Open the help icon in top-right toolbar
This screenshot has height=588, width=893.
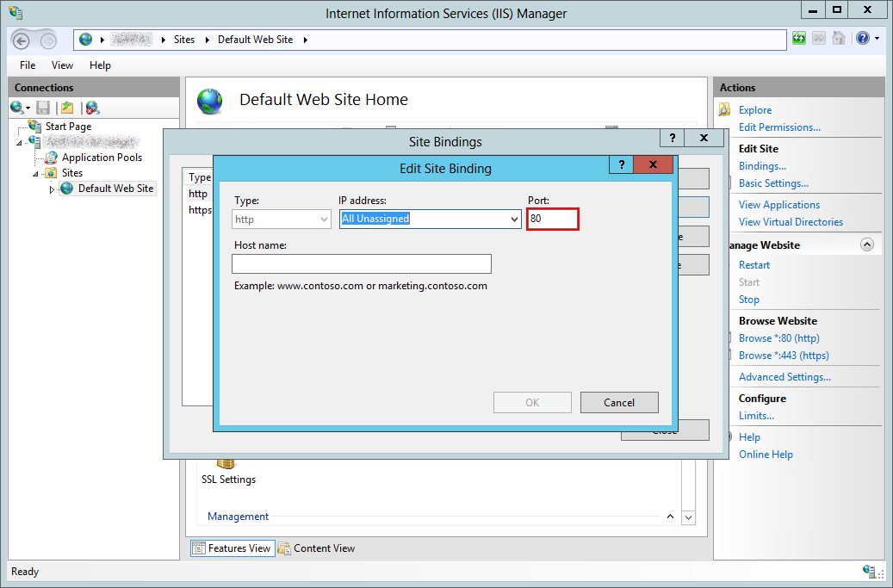[863, 39]
